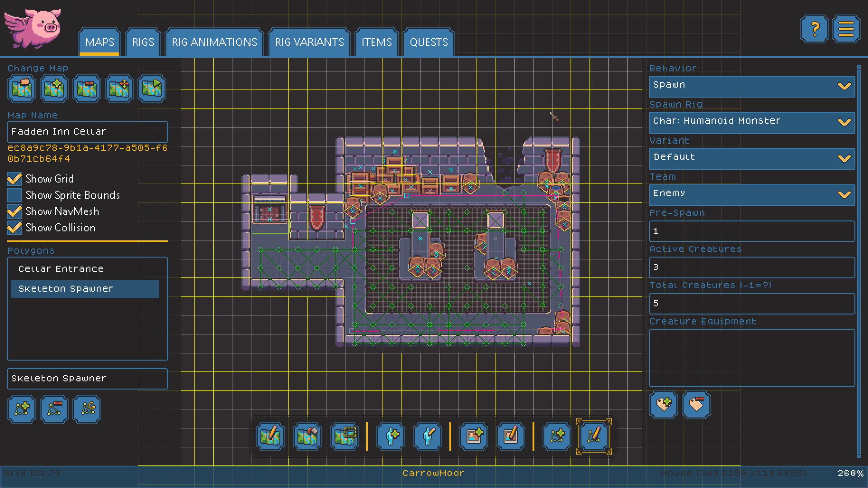Select Cellar Entrance in Polygons list
Image resolution: width=868 pixels, height=488 pixels.
pos(85,269)
